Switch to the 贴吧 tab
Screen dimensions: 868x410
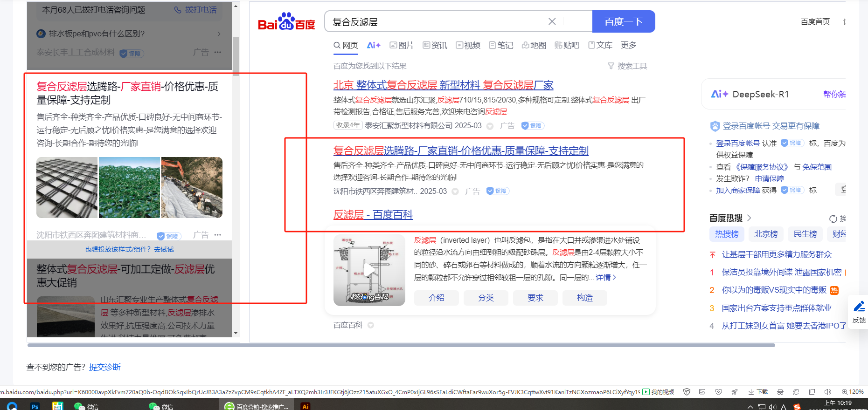[x=567, y=45]
